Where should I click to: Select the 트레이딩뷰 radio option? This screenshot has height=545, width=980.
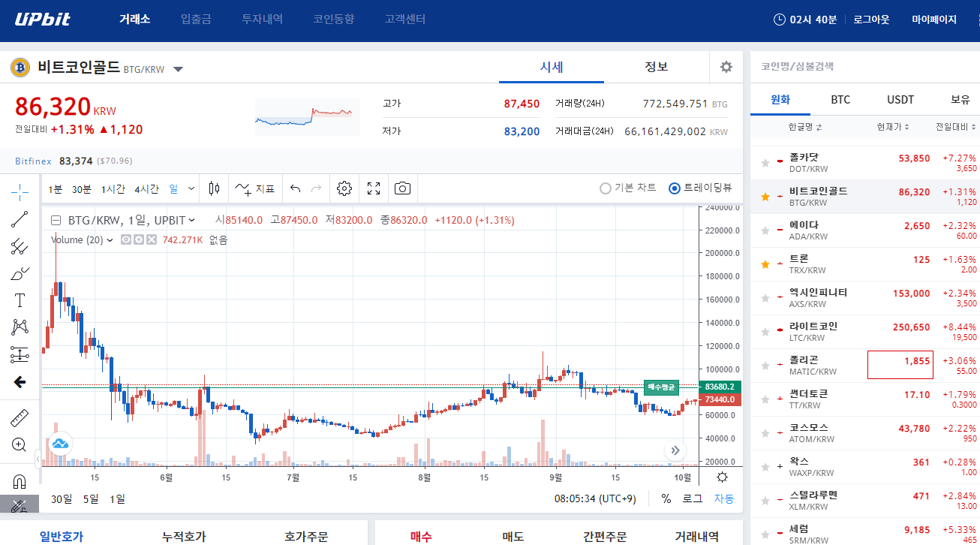pyautogui.click(x=700, y=188)
